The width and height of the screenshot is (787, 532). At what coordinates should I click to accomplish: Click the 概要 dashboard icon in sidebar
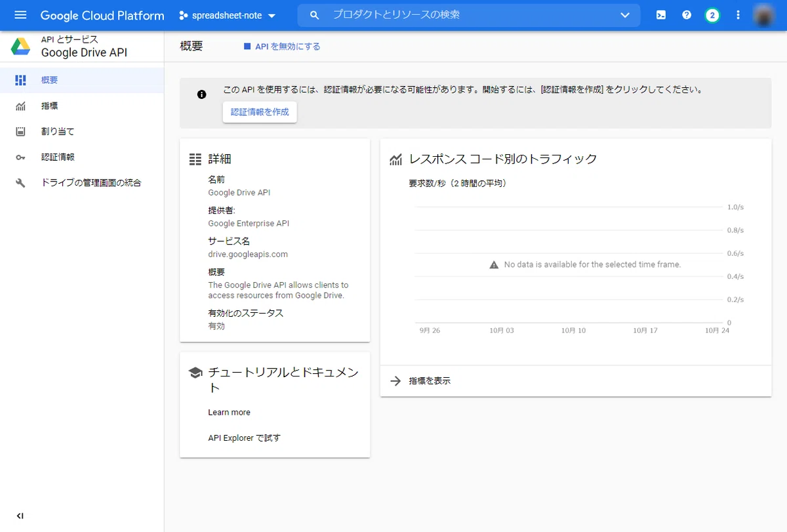pyautogui.click(x=20, y=80)
